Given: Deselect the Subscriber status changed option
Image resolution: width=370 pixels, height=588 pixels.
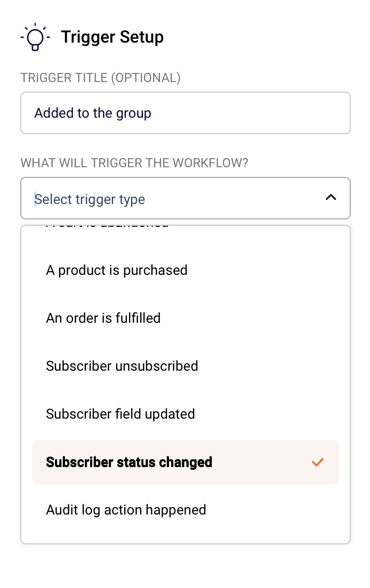Looking at the screenshot, I should pyautogui.click(x=129, y=462).
